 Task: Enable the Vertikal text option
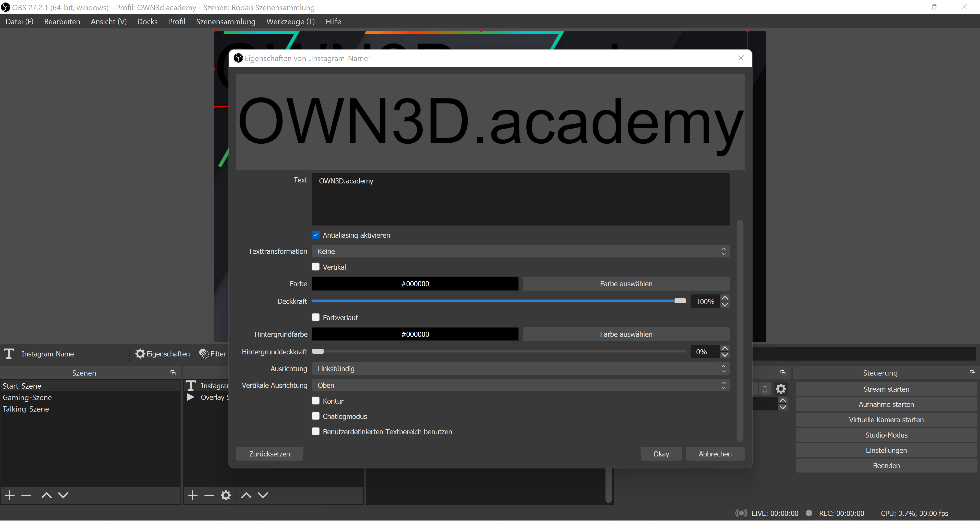tap(316, 267)
